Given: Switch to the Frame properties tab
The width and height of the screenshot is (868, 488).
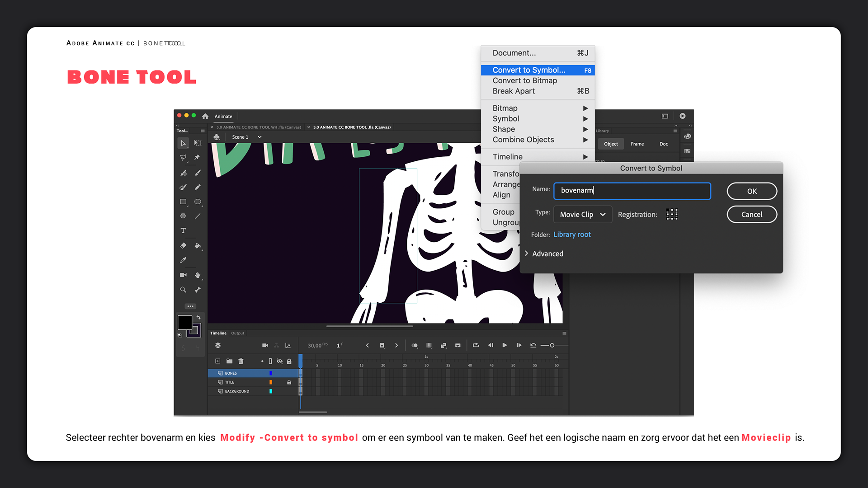Looking at the screenshot, I should tap(637, 144).
